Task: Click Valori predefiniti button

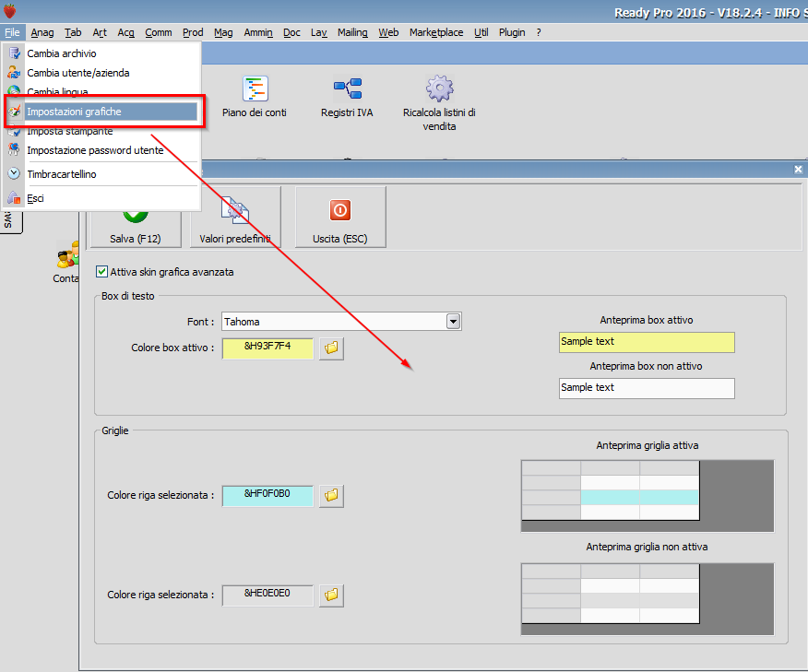Action: 235,217
